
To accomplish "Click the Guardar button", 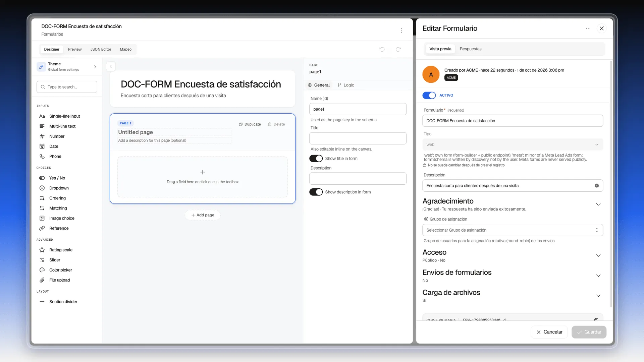I will pos(589,332).
